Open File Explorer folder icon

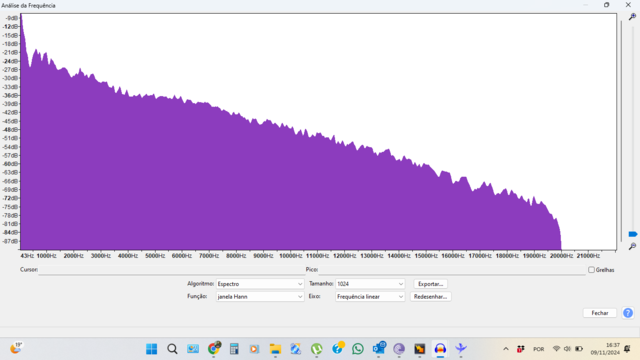coord(275,349)
